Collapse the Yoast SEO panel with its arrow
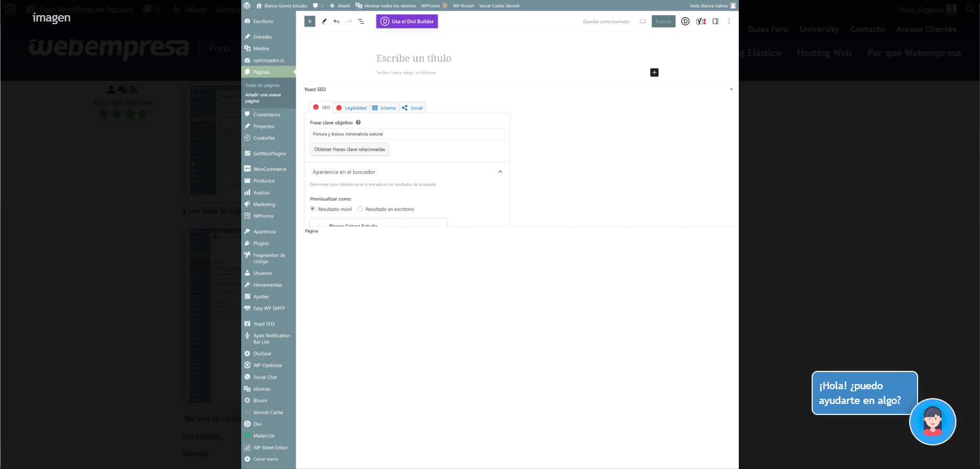This screenshot has width=980, height=469. click(x=731, y=89)
